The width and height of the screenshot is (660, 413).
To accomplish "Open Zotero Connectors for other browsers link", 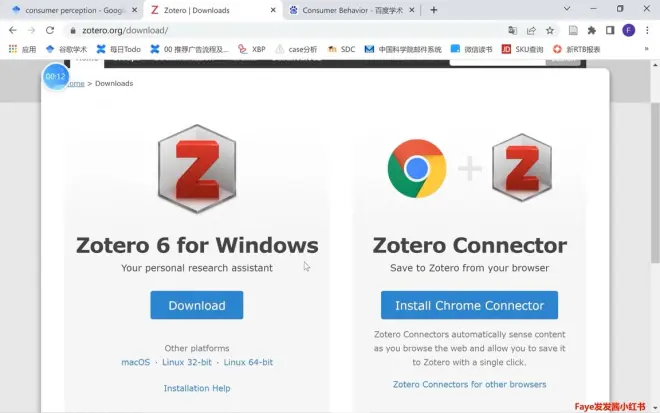I will click(469, 384).
